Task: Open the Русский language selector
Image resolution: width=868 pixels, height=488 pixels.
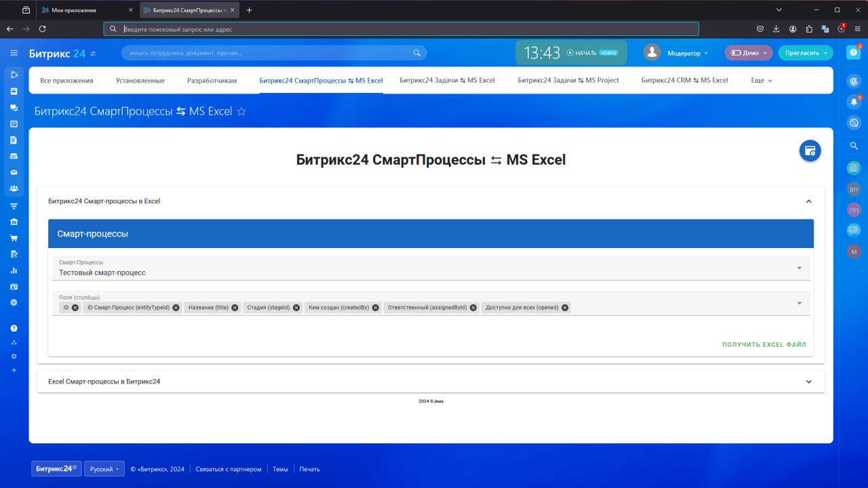Action: coord(104,469)
